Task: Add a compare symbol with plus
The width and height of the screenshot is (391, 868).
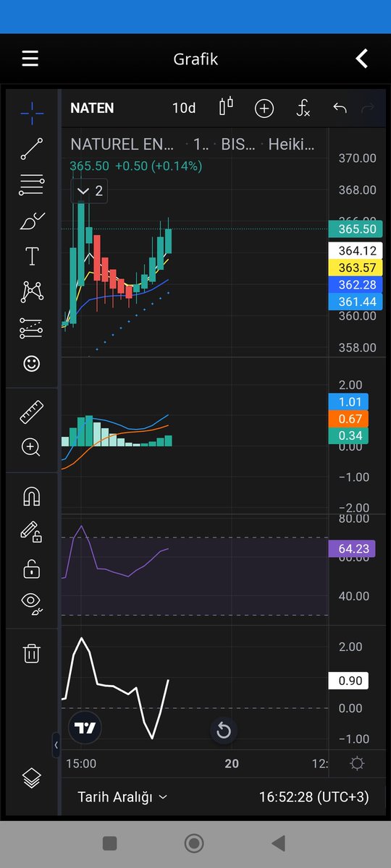Action: coord(264,109)
